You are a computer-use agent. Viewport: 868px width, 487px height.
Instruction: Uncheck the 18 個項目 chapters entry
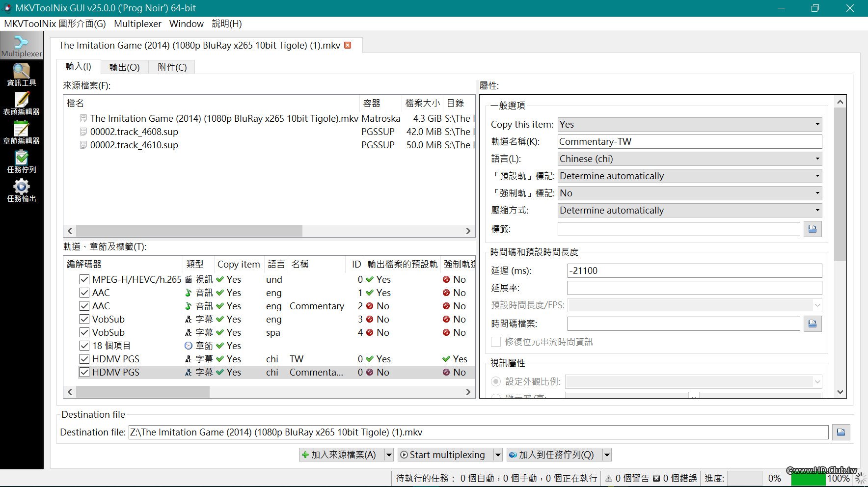point(84,346)
